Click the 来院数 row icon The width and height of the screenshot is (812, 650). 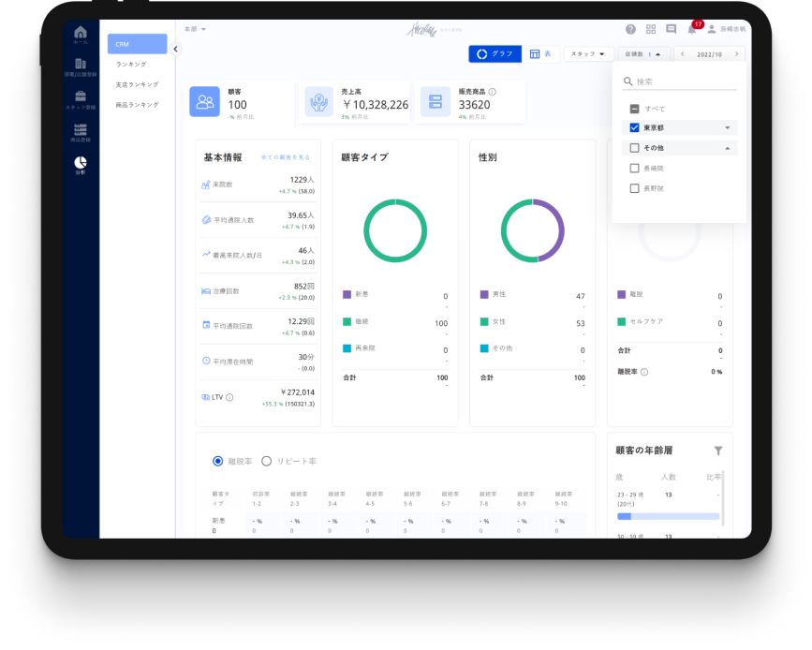(x=206, y=185)
